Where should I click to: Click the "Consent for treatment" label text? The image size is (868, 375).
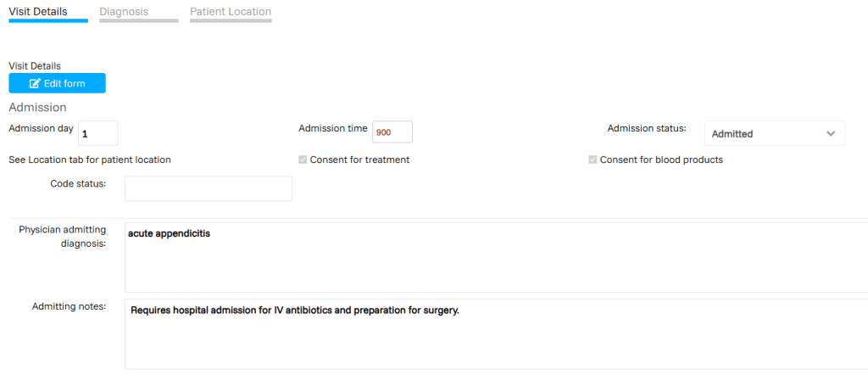359,160
